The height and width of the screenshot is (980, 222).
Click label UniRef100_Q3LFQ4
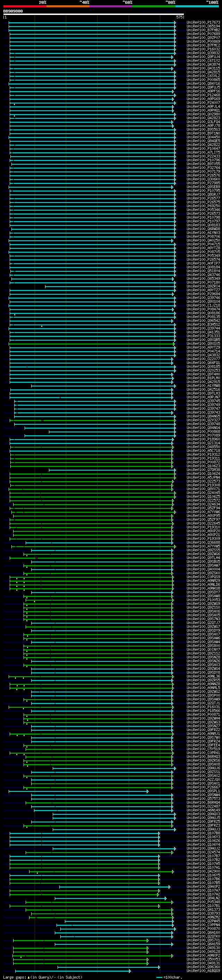(203, 121)
